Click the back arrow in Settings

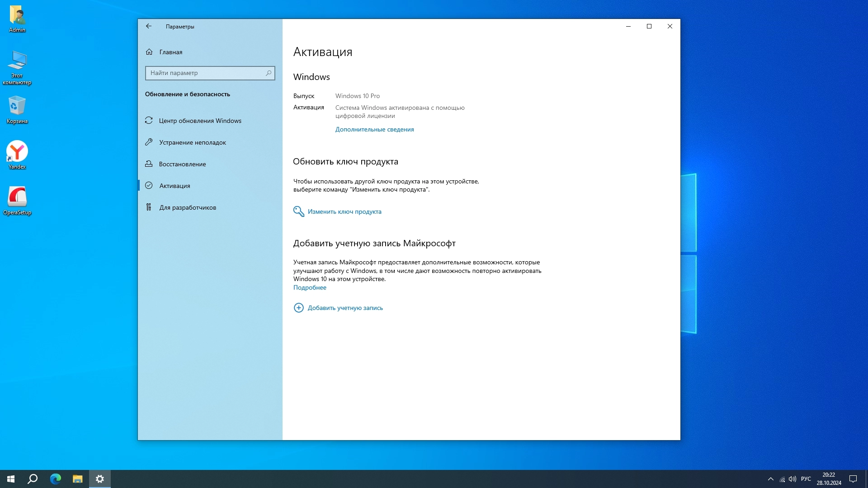point(149,26)
